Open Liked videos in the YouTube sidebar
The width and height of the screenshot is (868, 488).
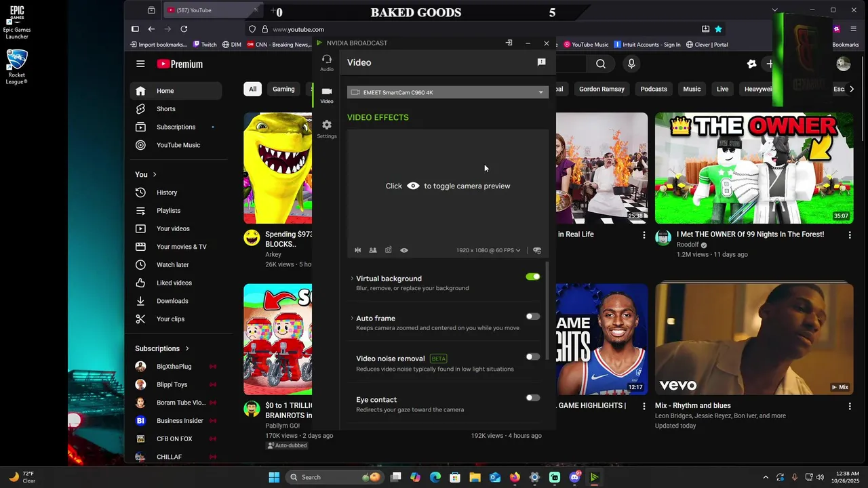point(176,283)
